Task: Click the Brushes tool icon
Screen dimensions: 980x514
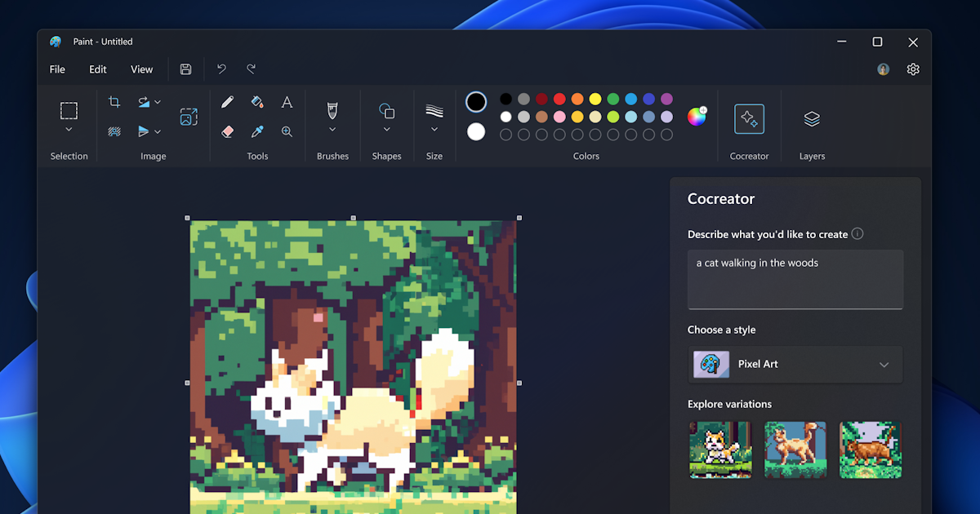Action: [x=332, y=109]
